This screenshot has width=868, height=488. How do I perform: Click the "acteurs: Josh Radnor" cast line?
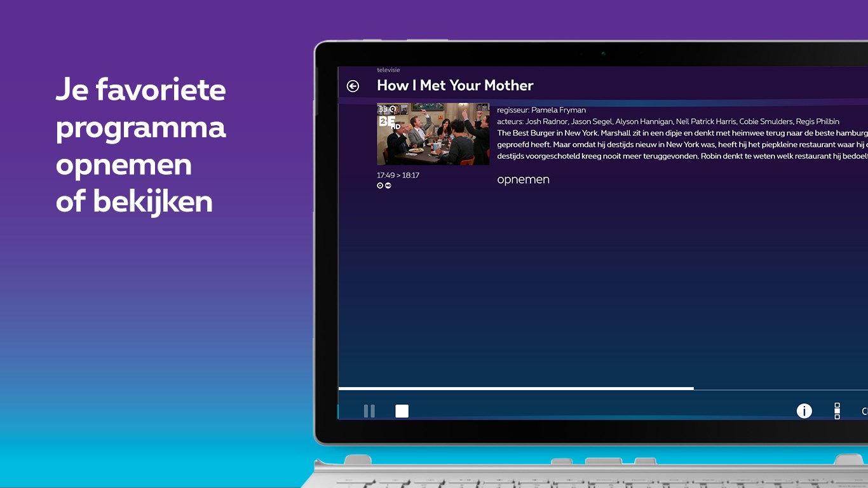click(668, 121)
